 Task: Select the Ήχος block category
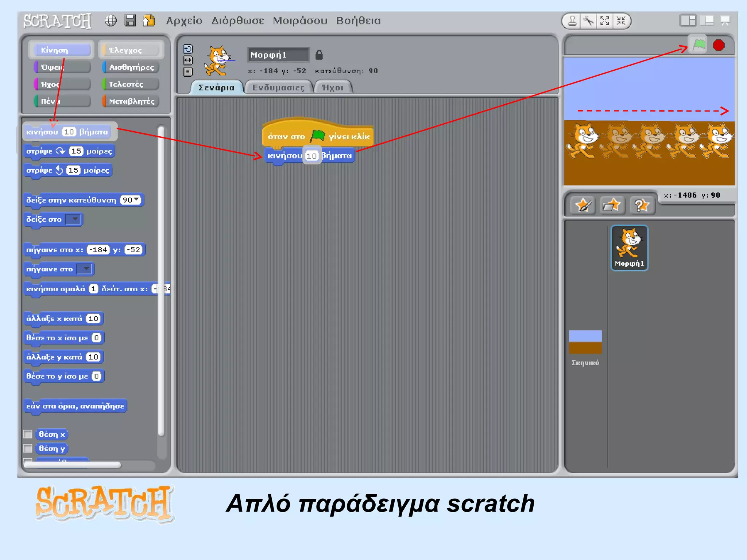coord(62,84)
